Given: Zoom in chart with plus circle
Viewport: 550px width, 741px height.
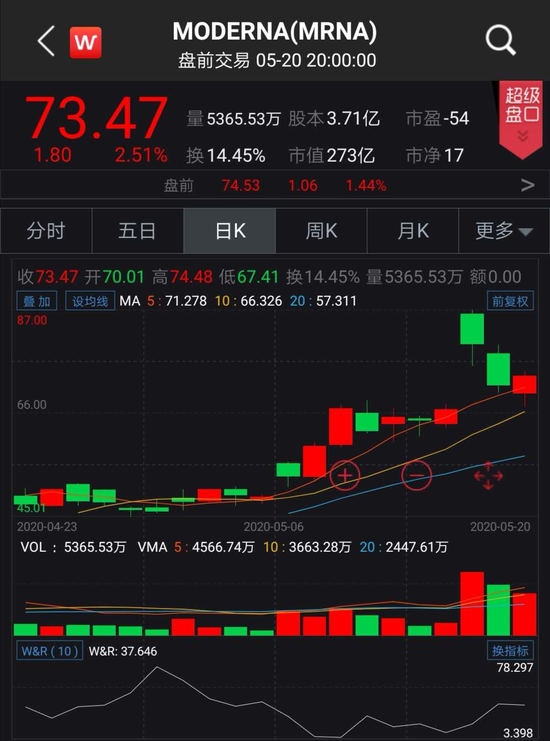Looking at the screenshot, I should tap(345, 475).
